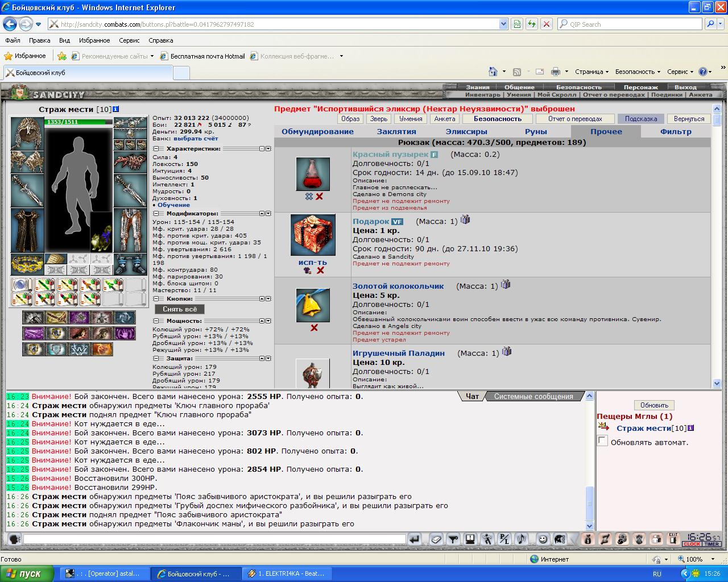The image size is (728, 582).
Task: Open the Страница dropdown menu
Action: pos(591,72)
